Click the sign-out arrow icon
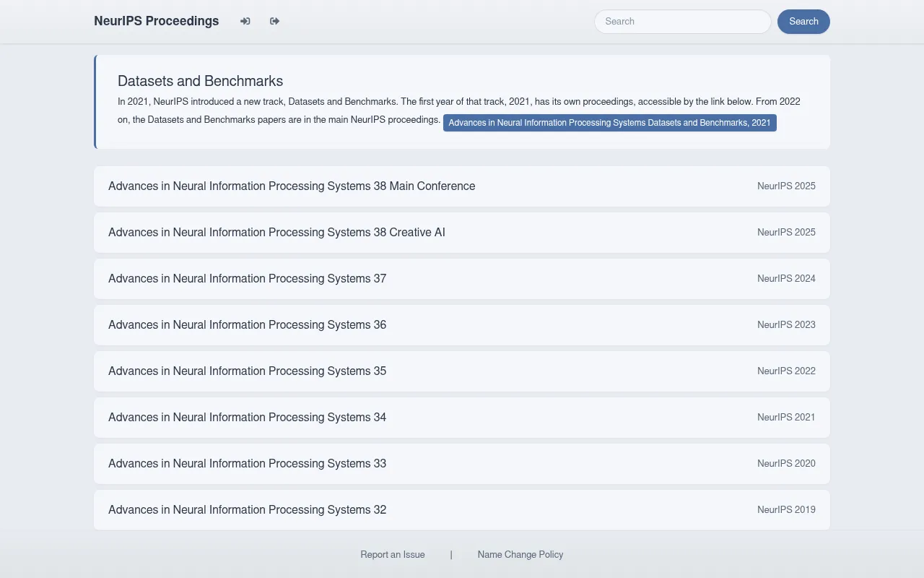 point(275,21)
